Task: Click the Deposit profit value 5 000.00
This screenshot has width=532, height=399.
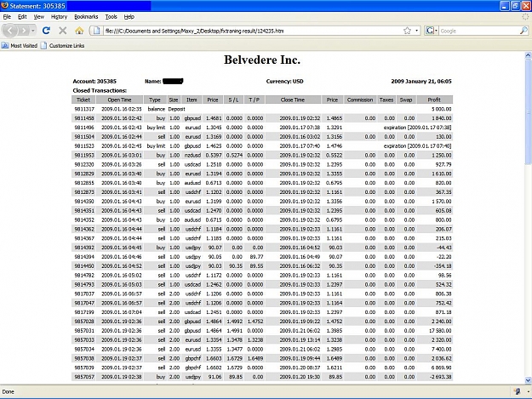Action: click(442, 109)
